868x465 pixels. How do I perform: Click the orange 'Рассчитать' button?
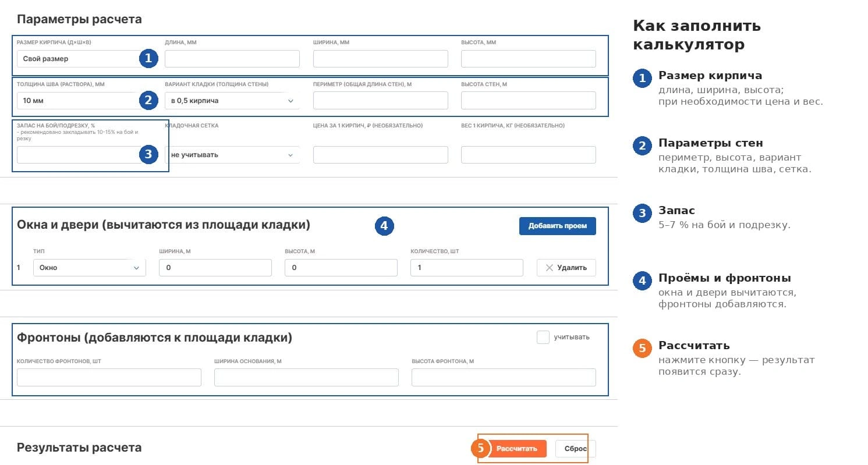coord(517,449)
